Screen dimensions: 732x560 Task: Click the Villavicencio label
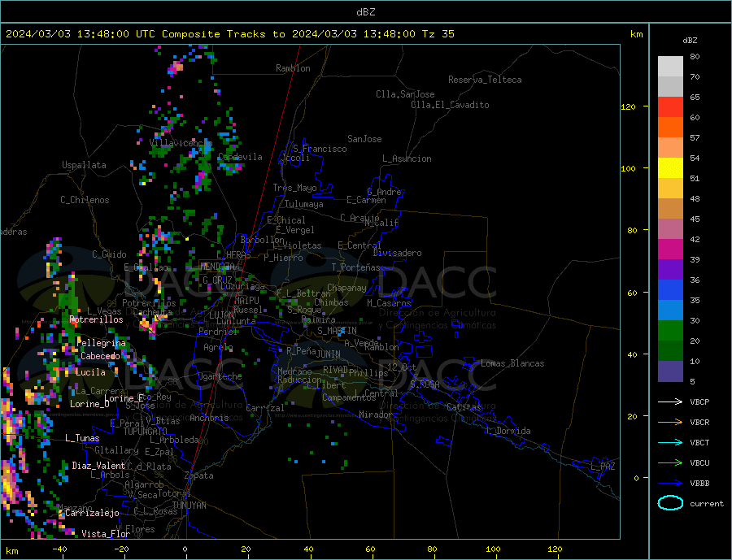point(181,143)
